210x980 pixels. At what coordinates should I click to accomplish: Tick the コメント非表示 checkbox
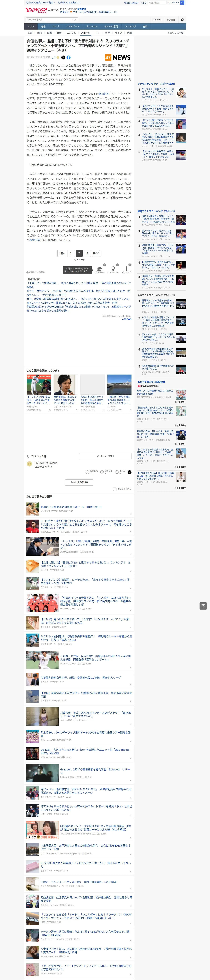[x=115, y=489]
